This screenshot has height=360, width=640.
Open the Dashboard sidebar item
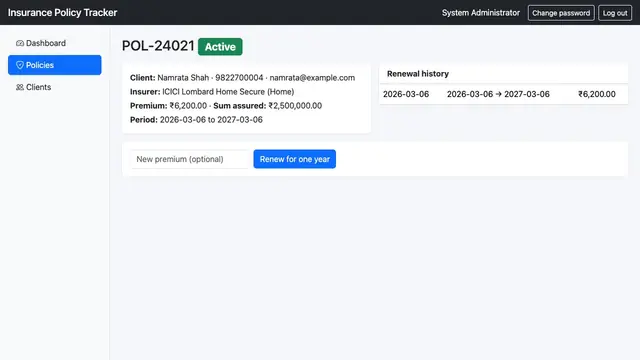[55, 43]
